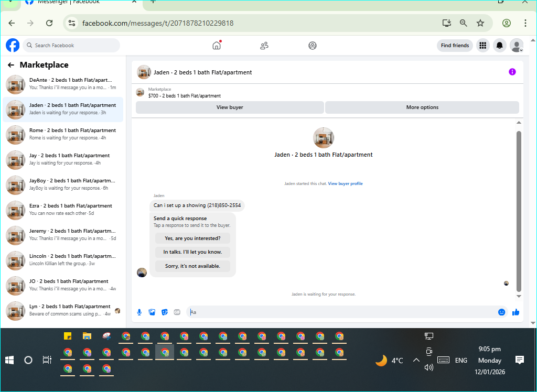Open the taskbar clock showing 9:05 pm

pos(490,360)
